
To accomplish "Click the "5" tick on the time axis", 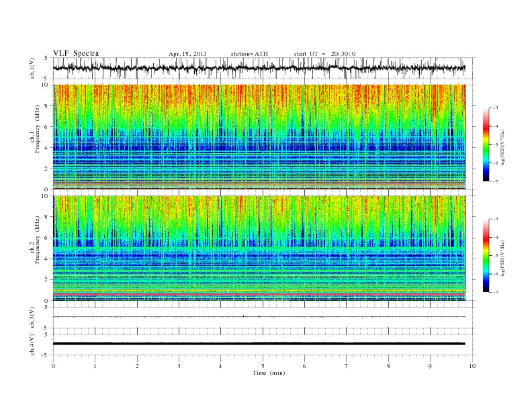I will [263, 366].
